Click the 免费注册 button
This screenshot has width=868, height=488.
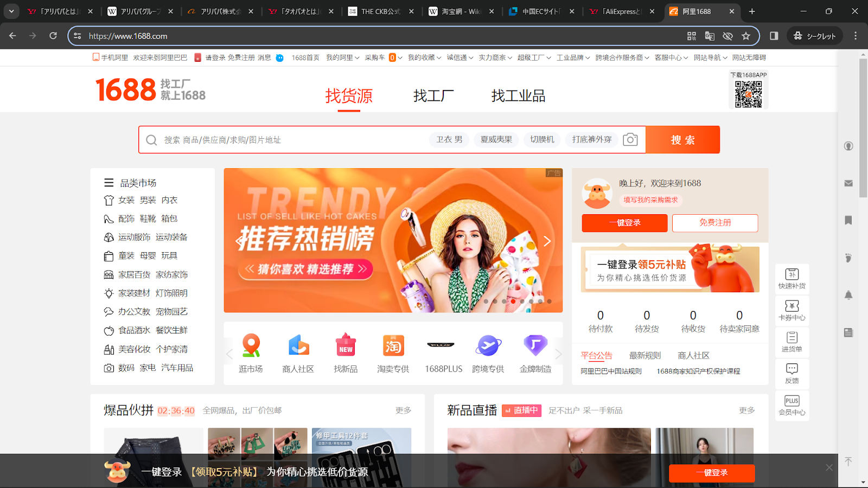[715, 223]
